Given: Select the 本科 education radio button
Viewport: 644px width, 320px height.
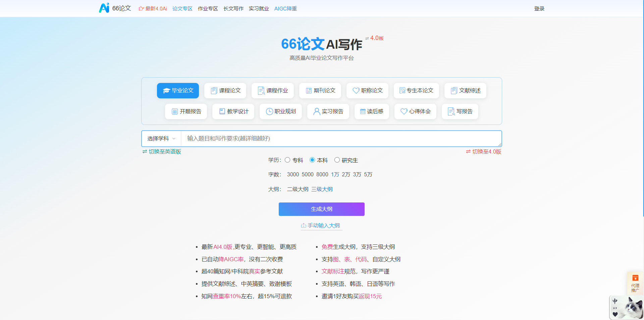Looking at the screenshot, I should tap(312, 160).
